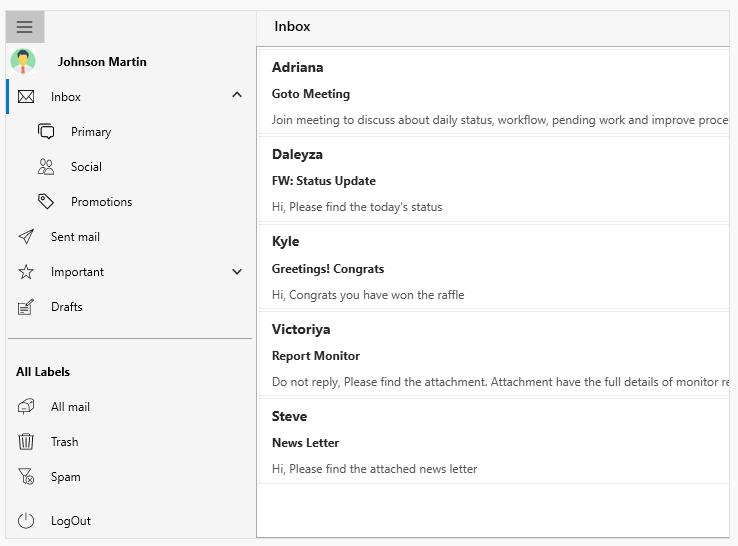This screenshot has height=546, width=738.
Task: Open Victoriya's Report Monitor email
Action: pyautogui.click(x=494, y=353)
